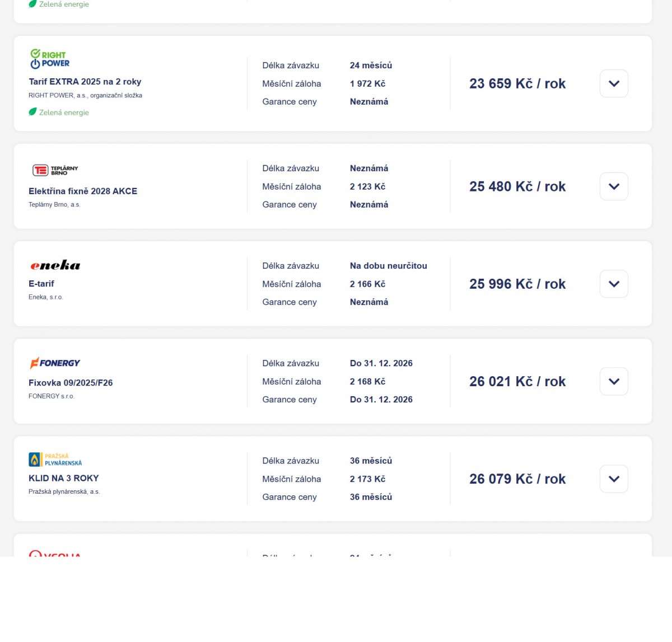The height and width of the screenshot is (642, 672).
Task: Click green leaf icon under Right Power tariff
Action: (x=32, y=112)
